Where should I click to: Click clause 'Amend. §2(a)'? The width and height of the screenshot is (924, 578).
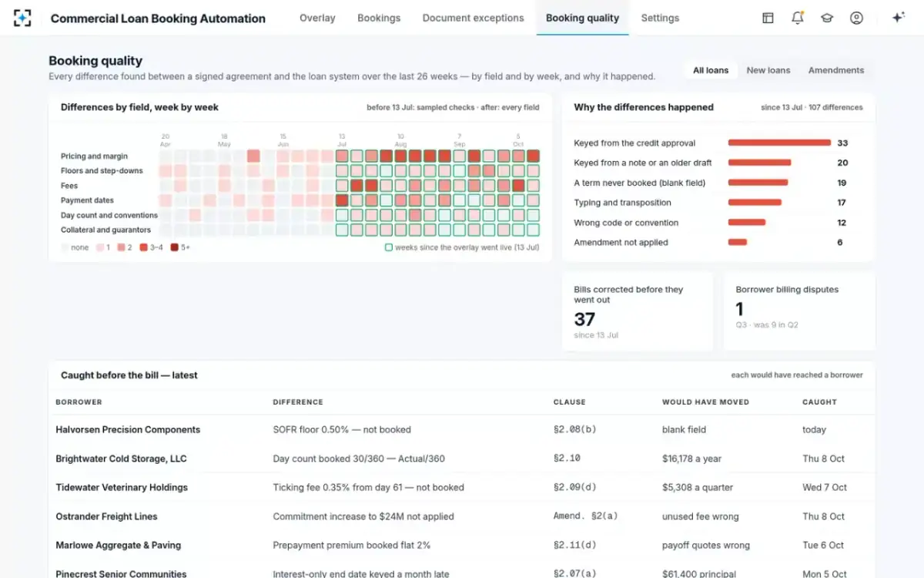tap(586, 516)
